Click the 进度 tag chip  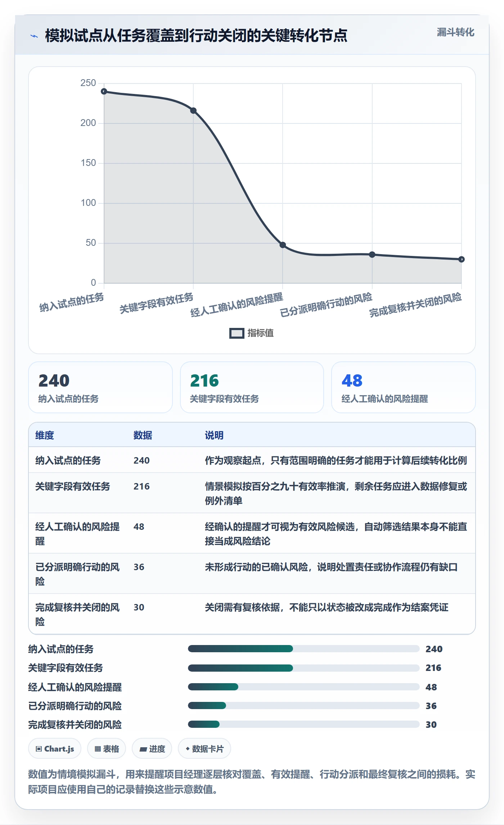click(152, 749)
